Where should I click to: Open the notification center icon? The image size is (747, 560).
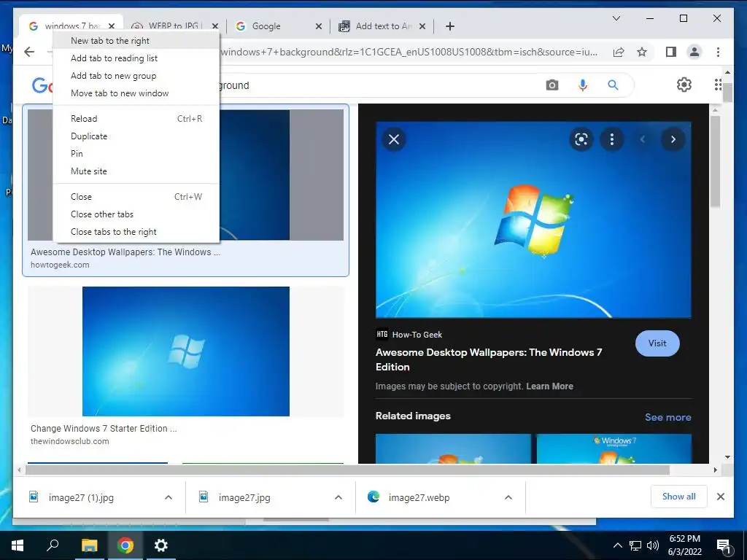[724, 546]
